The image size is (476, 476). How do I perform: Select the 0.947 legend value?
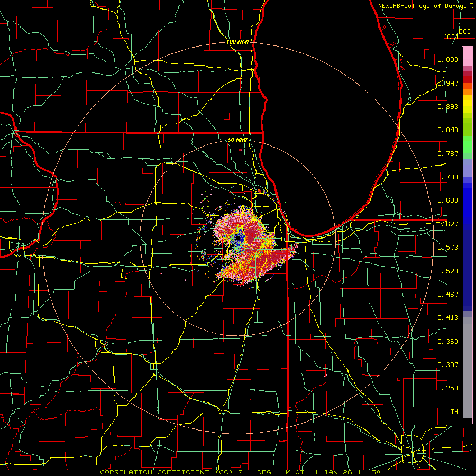[x=448, y=83]
